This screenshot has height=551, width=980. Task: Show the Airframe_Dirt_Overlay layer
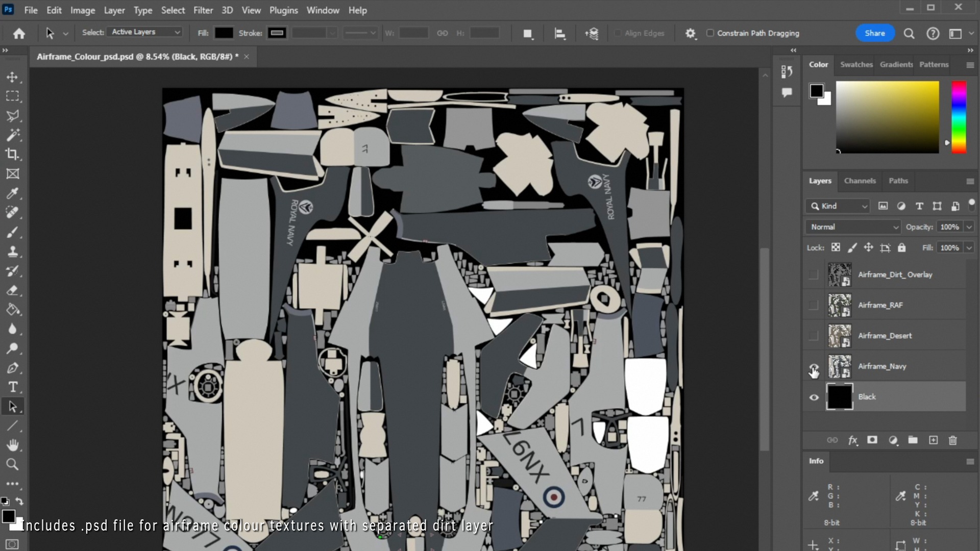(814, 274)
